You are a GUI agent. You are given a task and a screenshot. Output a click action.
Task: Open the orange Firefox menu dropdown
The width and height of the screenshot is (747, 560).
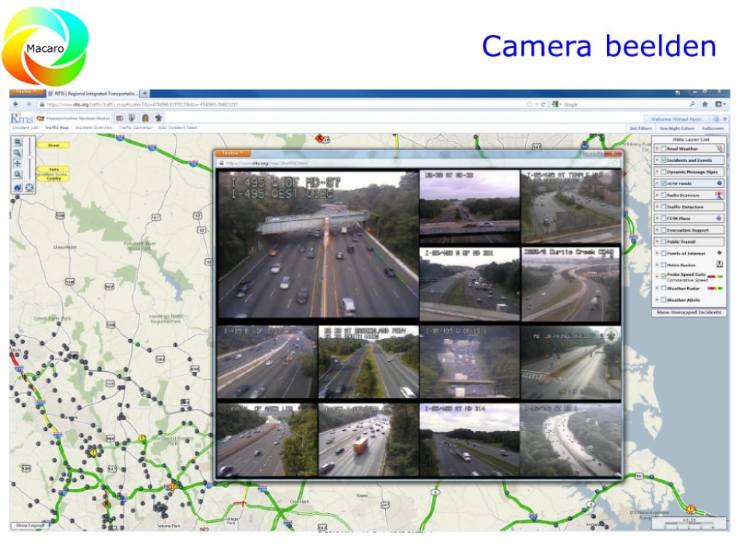click(x=27, y=93)
